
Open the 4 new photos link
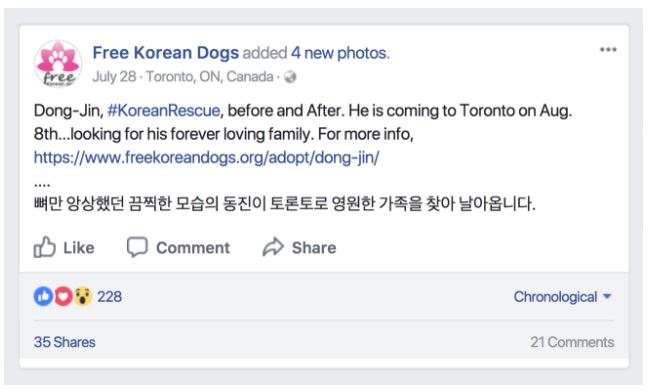point(340,53)
